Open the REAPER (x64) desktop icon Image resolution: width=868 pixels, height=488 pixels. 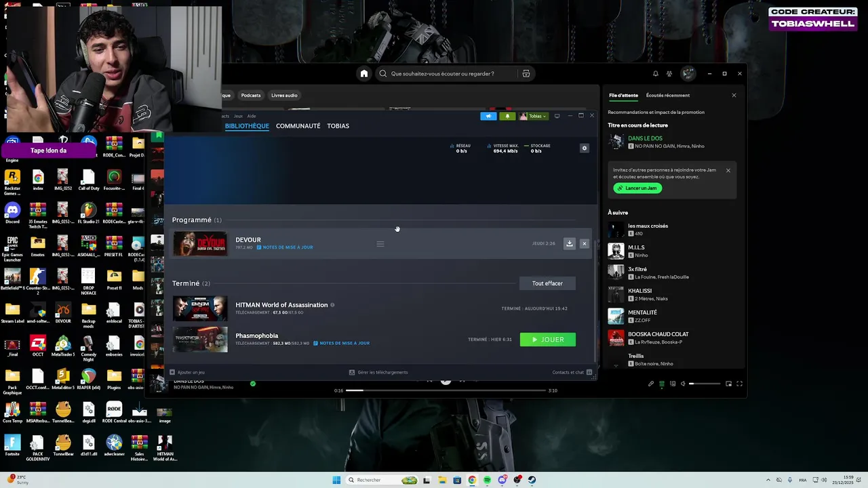pyautogui.click(x=88, y=381)
